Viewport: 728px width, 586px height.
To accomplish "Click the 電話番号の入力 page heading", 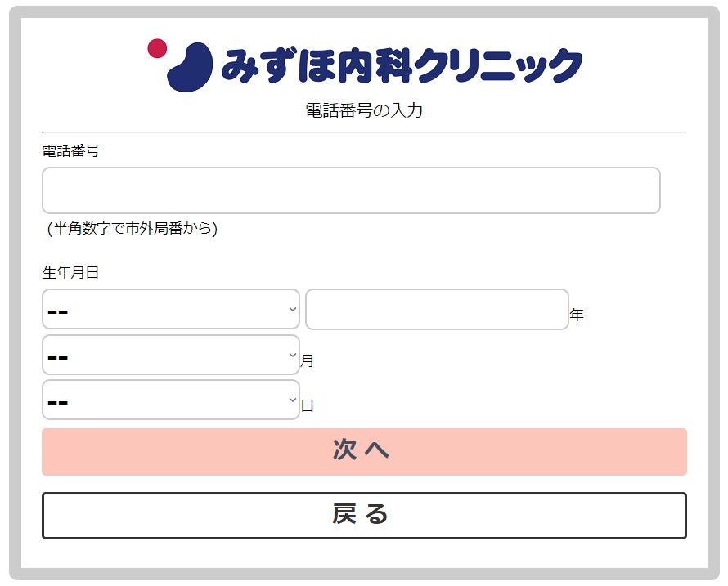I will [364, 110].
